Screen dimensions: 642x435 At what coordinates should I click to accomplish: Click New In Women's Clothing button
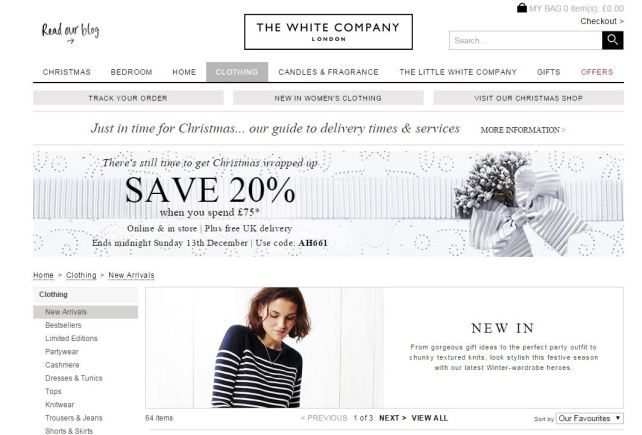pyautogui.click(x=328, y=98)
